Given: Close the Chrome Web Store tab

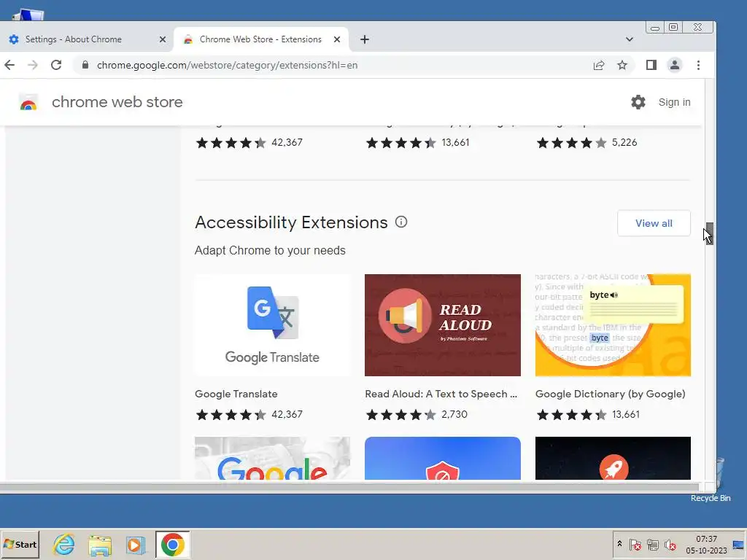Looking at the screenshot, I should click(337, 39).
